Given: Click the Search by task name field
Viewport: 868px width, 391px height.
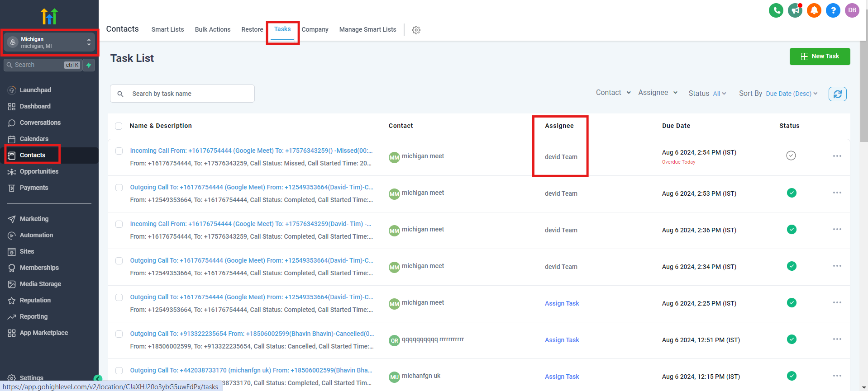Looking at the screenshot, I should [x=182, y=94].
